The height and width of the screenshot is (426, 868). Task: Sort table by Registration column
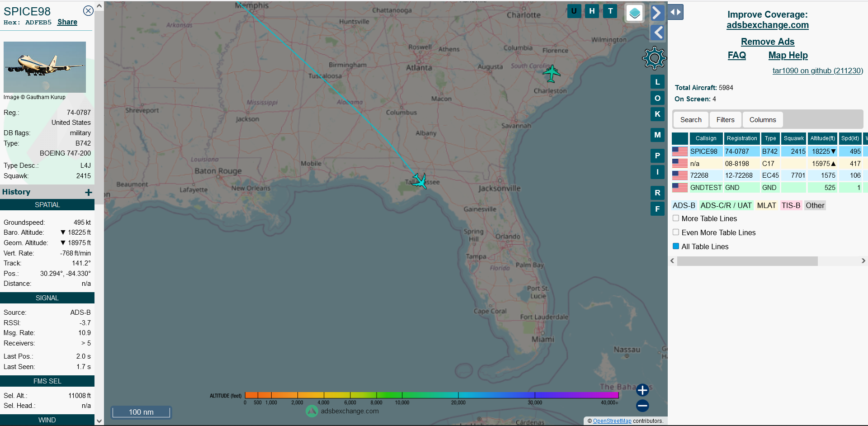pyautogui.click(x=742, y=138)
